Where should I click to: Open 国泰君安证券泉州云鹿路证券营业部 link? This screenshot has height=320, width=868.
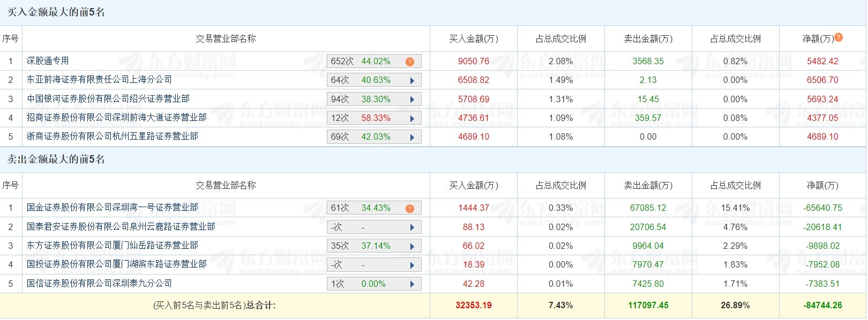(121, 227)
